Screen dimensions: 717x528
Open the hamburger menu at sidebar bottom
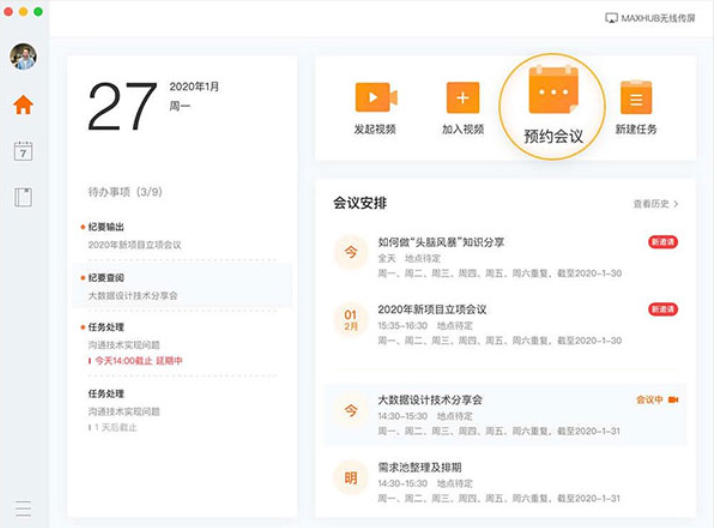point(23,508)
